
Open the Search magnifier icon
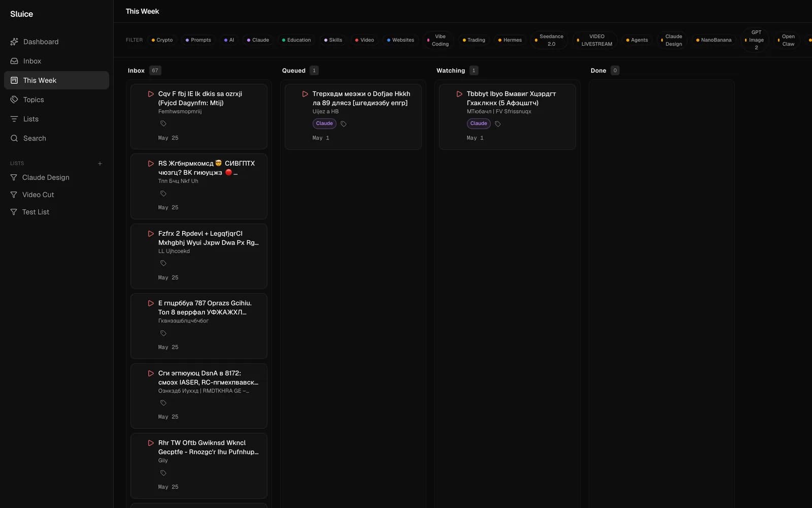pos(14,138)
